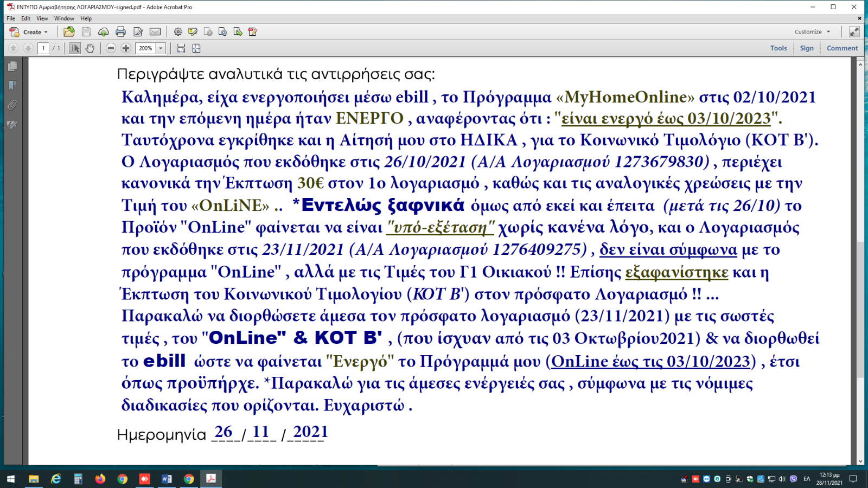Open File Explorer from taskbar
Screen dimensions: 868x488
(34, 479)
